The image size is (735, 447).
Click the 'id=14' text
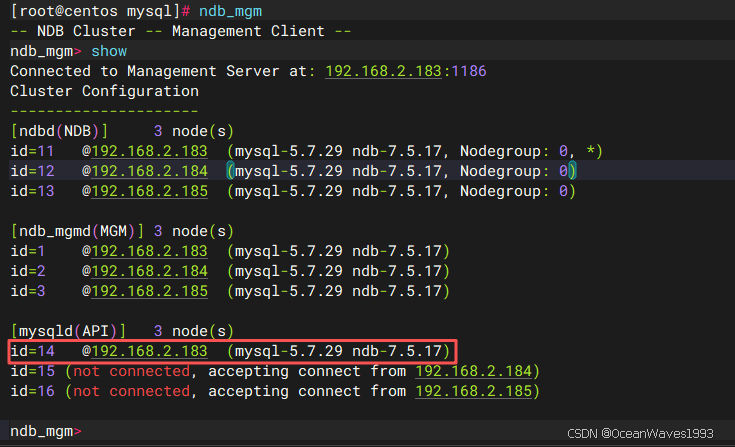click(x=32, y=351)
